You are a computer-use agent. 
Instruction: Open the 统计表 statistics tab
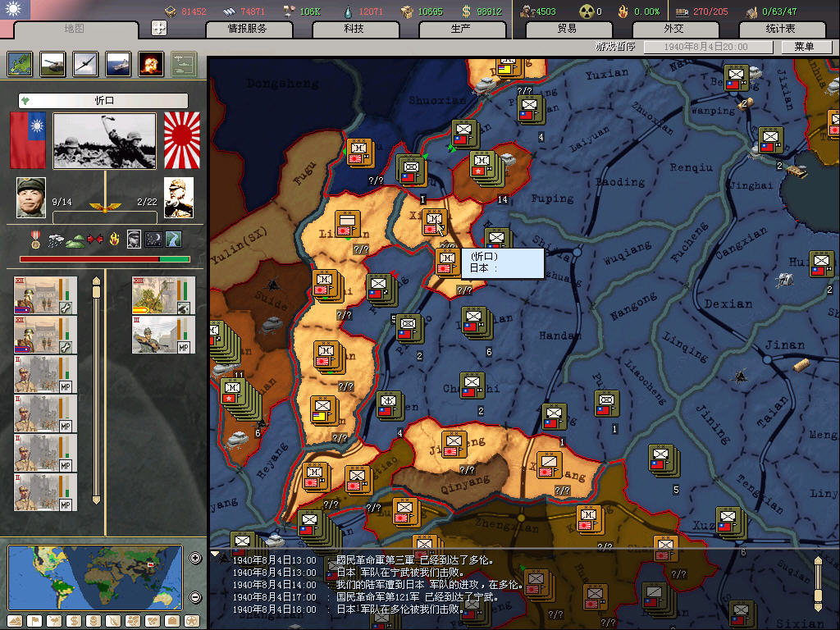pyautogui.click(x=781, y=29)
